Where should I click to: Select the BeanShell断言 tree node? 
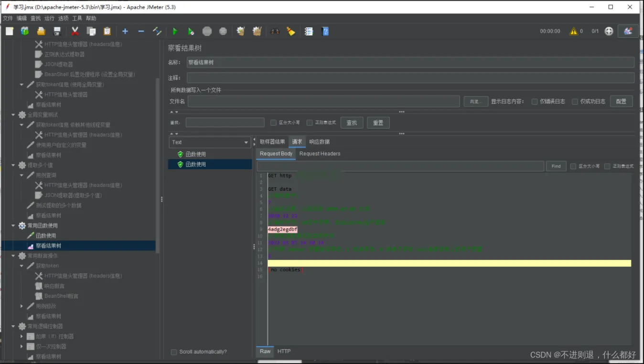[61, 296]
